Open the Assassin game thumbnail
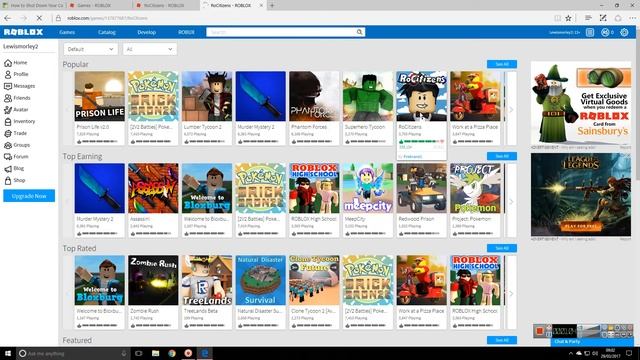The image size is (640, 360). (153, 188)
